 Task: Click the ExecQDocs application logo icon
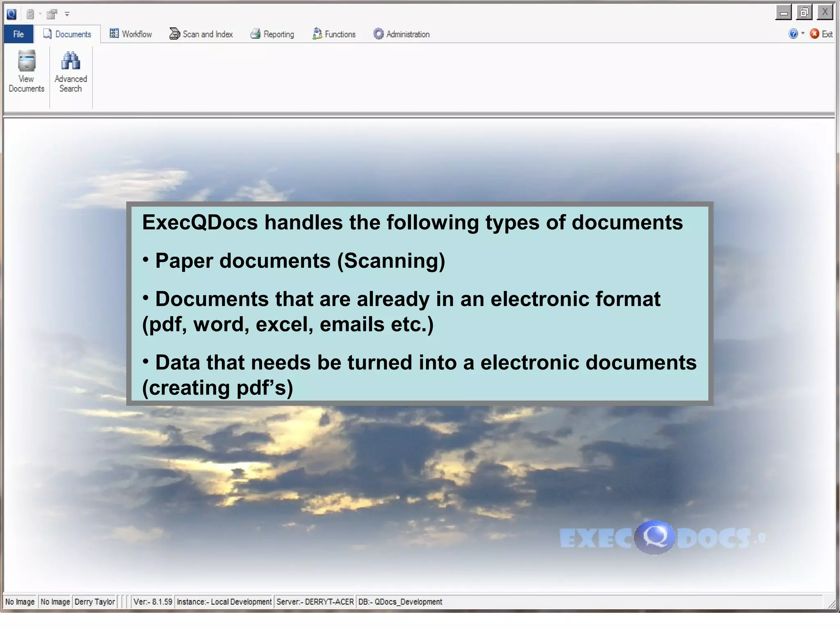tap(11, 14)
